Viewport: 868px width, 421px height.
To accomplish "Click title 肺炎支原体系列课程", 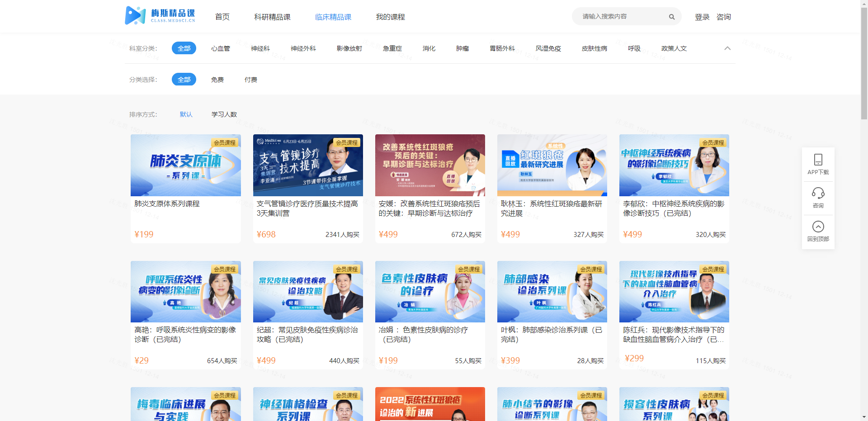I will 167,204.
